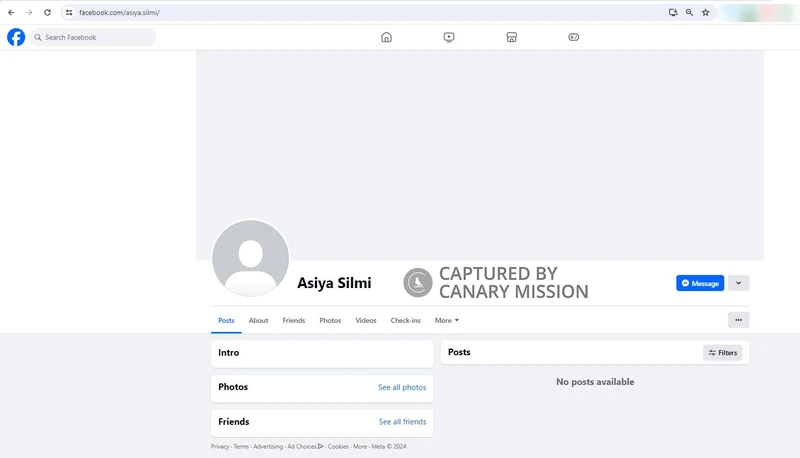Screen dimensions: 800x458
Task: Open the Terms footer link
Action: [x=241, y=446]
